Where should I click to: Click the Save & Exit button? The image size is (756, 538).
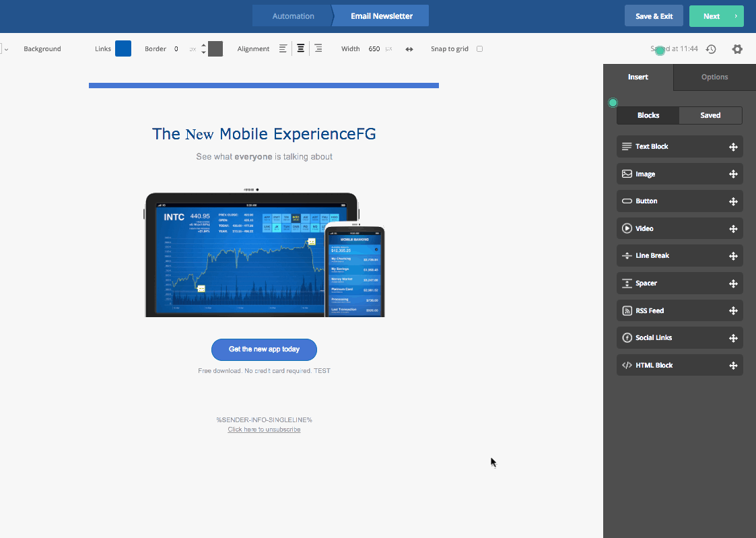(x=654, y=16)
